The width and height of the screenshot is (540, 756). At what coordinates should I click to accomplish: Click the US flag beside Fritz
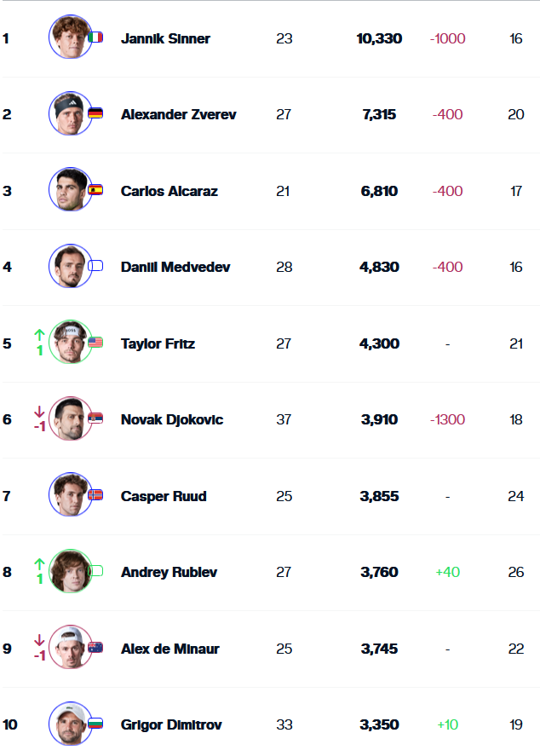[95, 343]
